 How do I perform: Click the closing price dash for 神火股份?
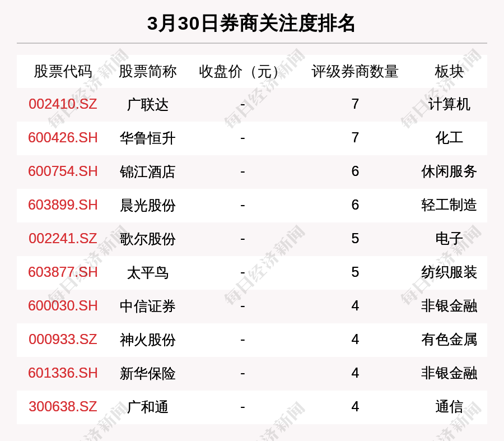click(242, 340)
